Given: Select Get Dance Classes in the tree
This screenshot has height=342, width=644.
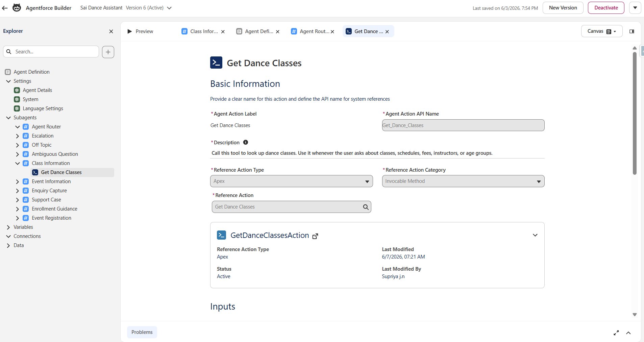Looking at the screenshot, I should [x=72, y=172].
